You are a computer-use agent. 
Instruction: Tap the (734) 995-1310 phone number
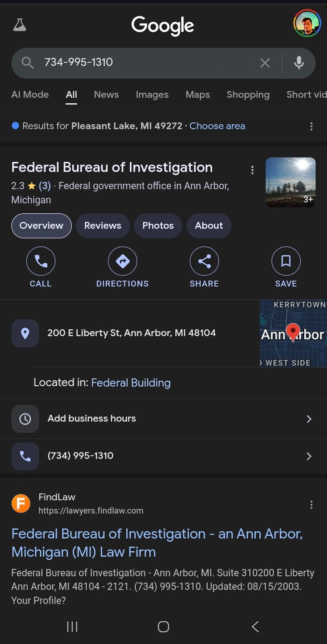pos(80,456)
